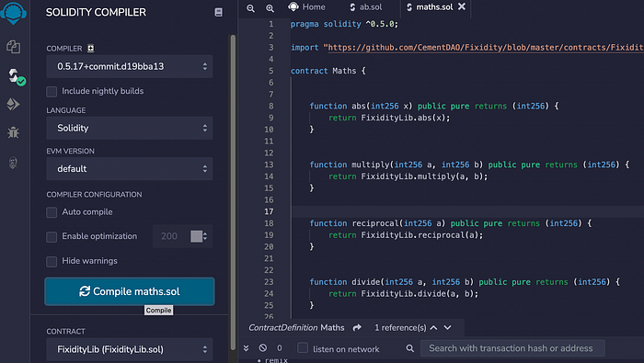The image size is (644, 363).
Task: Click the divide function declaration line
Action: point(465,282)
